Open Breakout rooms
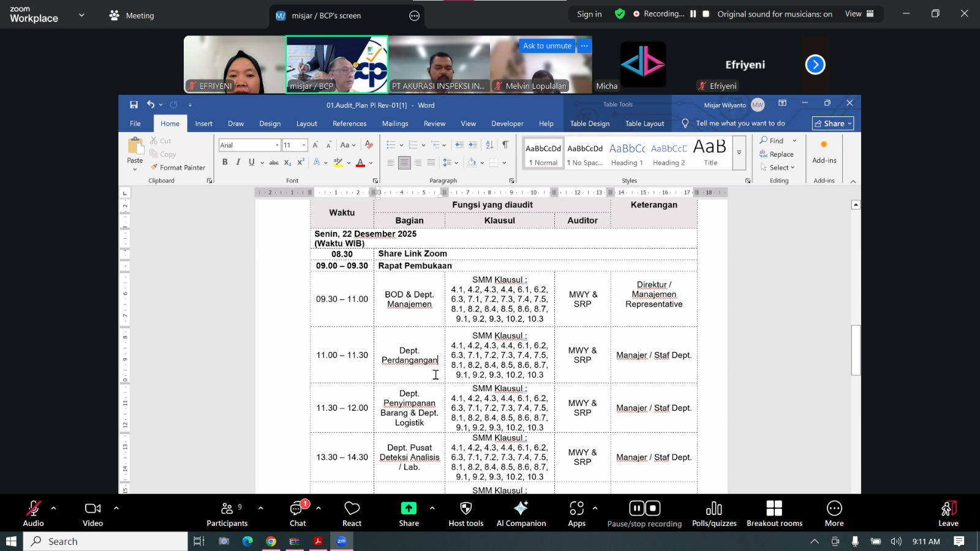The width and height of the screenshot is (980, 551). pos(774,513)
